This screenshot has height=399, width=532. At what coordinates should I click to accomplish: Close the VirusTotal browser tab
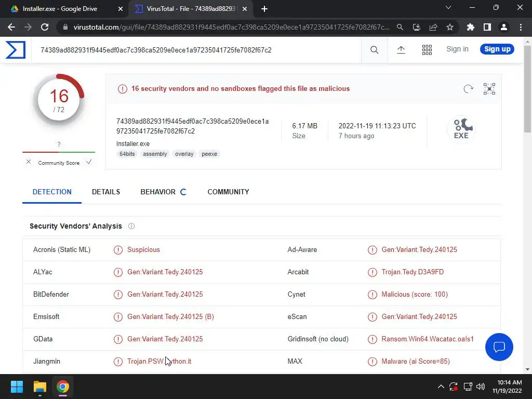[245, 9]
